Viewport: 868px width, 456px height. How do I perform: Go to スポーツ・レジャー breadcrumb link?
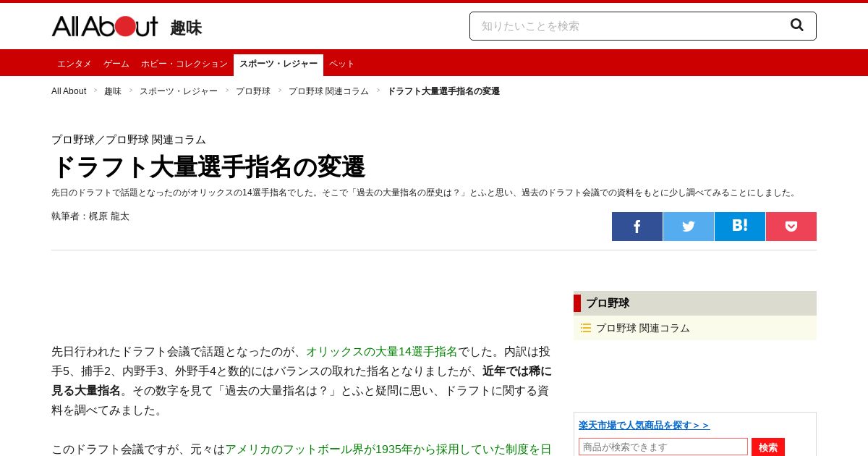(179, 91)
